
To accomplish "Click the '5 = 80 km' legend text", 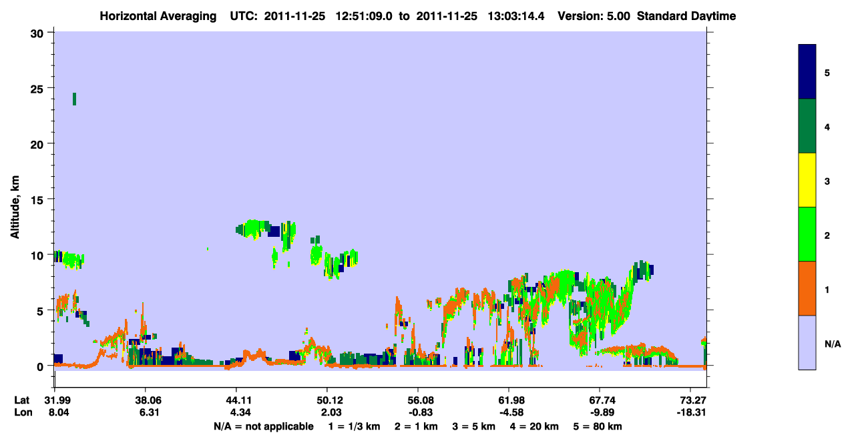I will point(598,426).
